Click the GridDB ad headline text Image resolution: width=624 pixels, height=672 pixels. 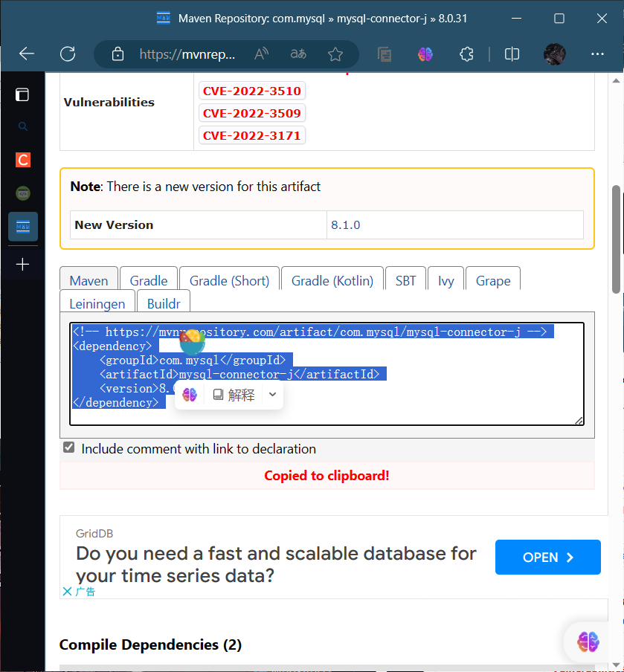coord(276,564)
